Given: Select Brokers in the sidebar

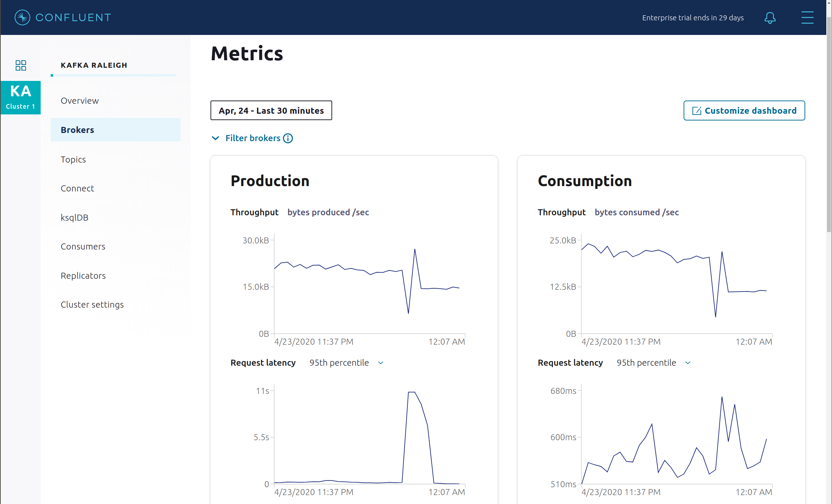Looking at the screenshot, I should tap(116, 130).
